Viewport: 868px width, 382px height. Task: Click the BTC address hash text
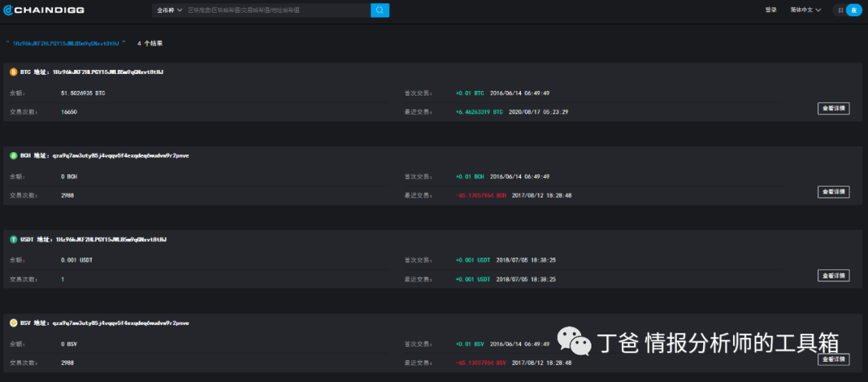[x=108, y=72]
